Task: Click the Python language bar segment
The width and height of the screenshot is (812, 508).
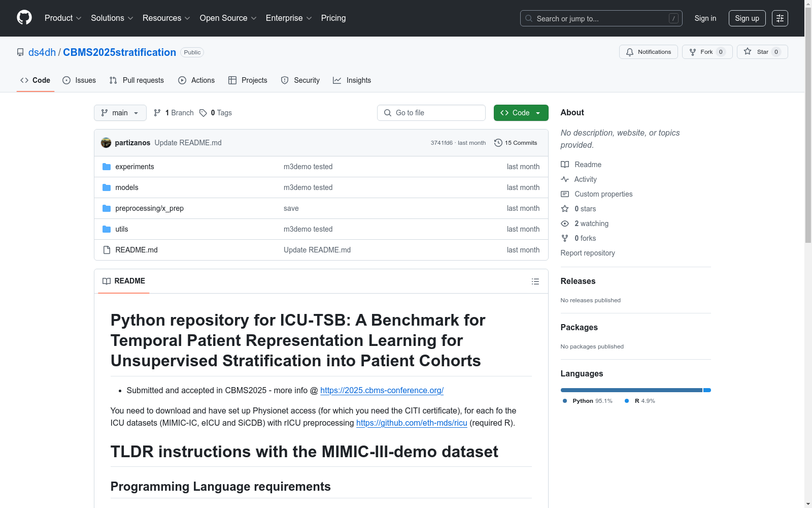Action: [631, 390]
